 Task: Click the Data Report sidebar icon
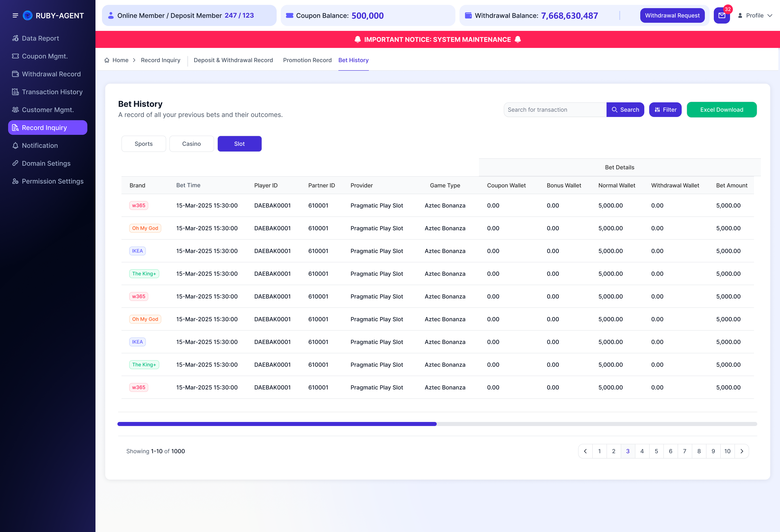pos(15,38)
